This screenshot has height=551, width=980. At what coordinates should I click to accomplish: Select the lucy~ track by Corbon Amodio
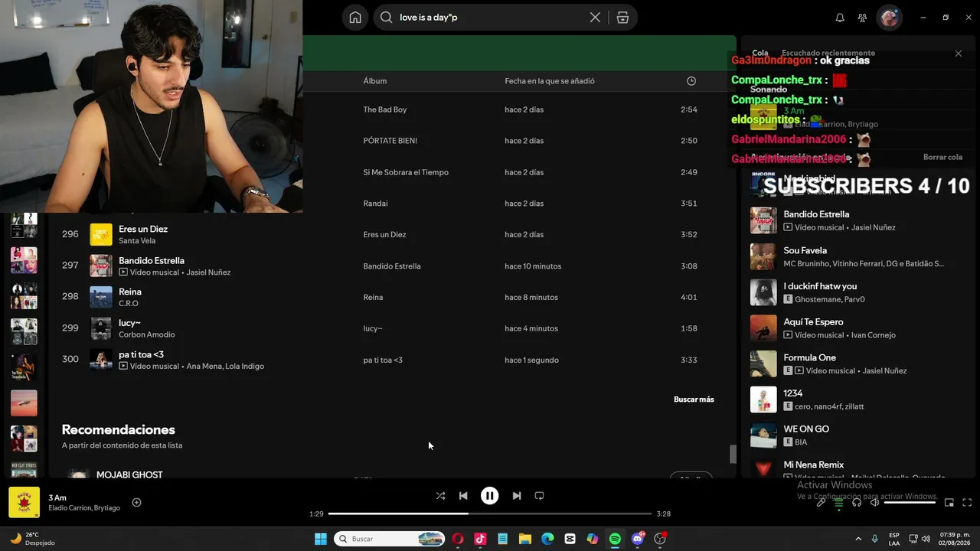pos(390,328)
